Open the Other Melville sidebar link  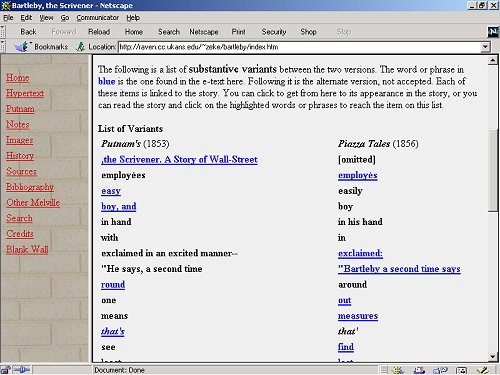33,203
